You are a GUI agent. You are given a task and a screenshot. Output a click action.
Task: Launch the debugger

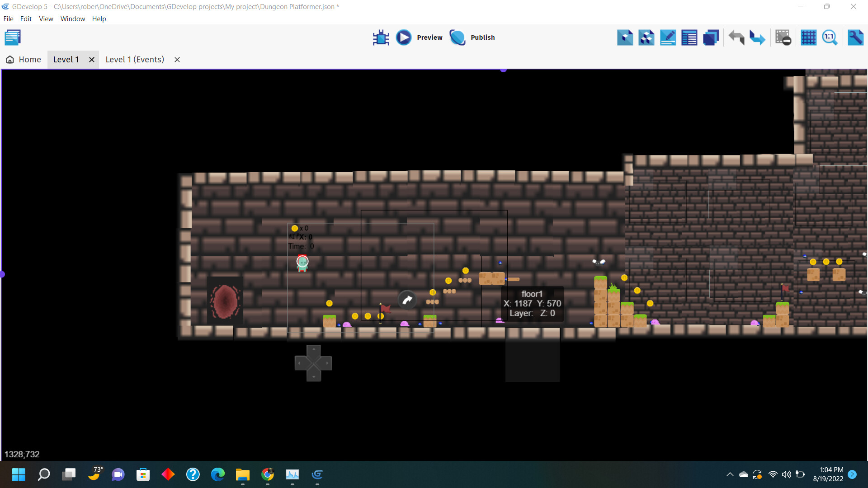tap(381, 38)
